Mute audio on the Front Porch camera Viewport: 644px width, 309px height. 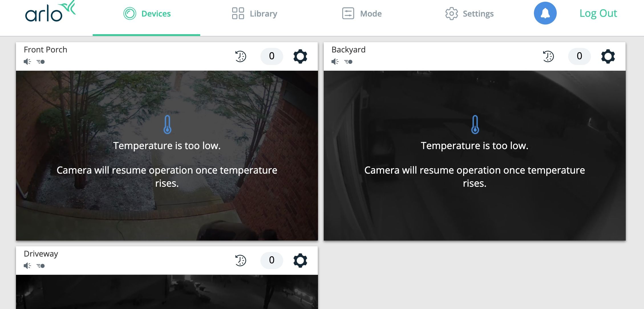click(x=27, y=61)
